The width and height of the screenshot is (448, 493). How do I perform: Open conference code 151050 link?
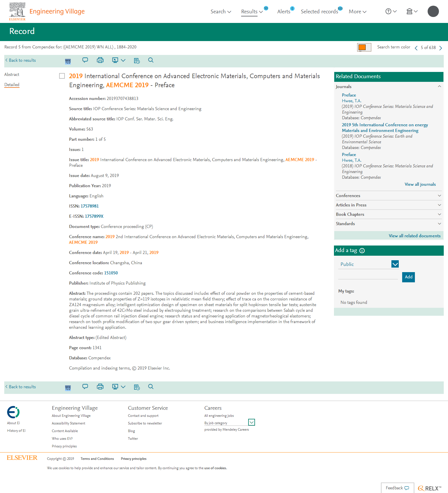click(x=111, y=273)
